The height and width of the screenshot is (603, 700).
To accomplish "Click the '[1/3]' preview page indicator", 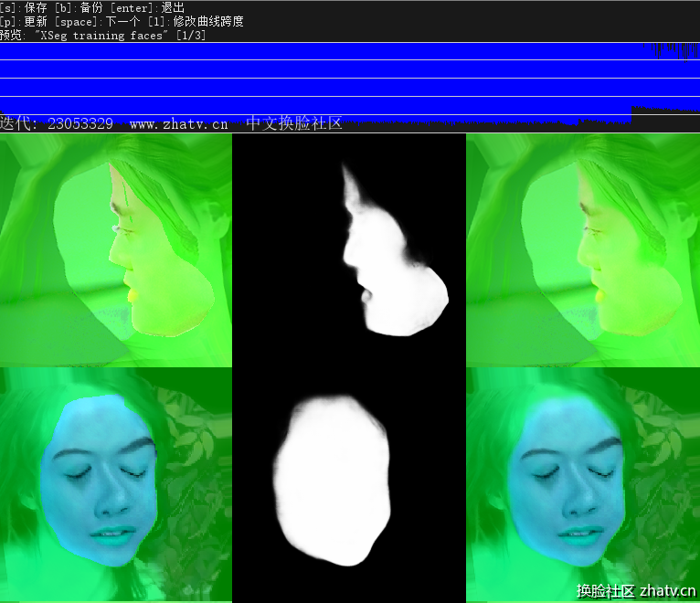I will click(191, 36).
